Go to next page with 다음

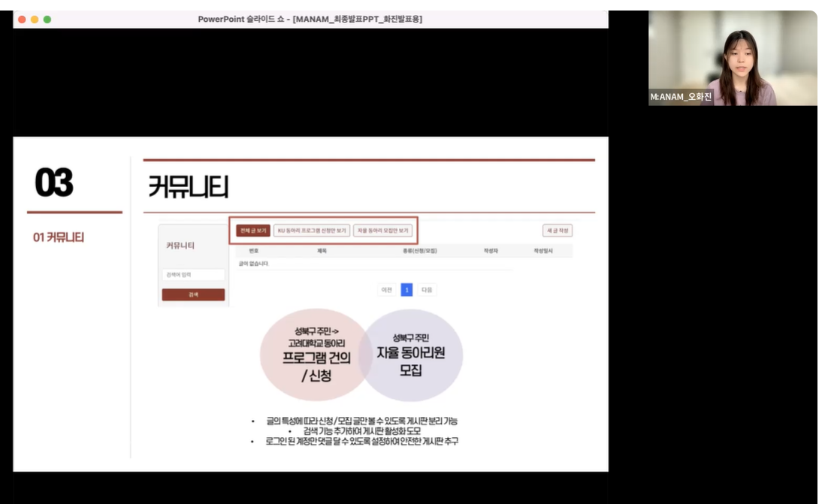(x=427, y=290)
